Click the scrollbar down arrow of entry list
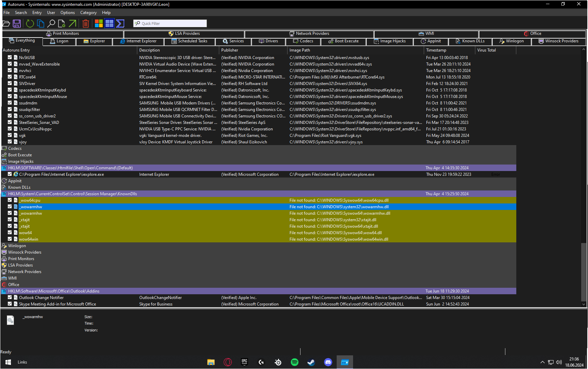The width and height of the screenshot is (588, 369). pyautogui.click(x=584, y=304)
